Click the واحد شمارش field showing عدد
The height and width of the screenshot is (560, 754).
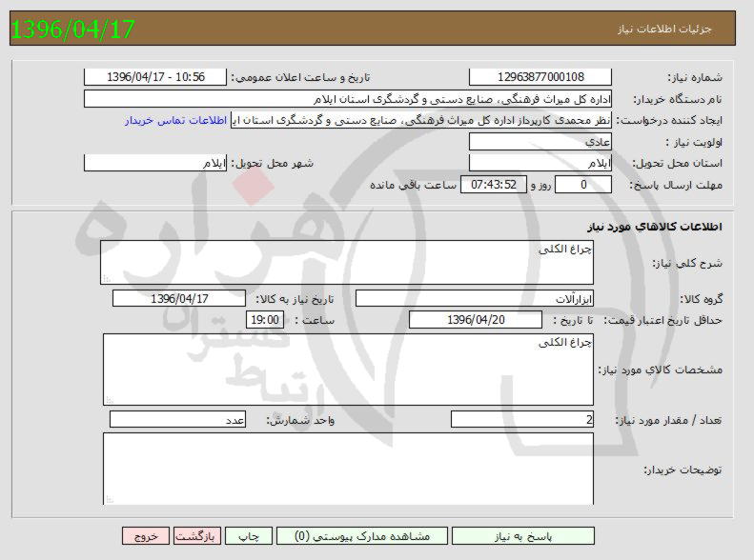(178, 420)
